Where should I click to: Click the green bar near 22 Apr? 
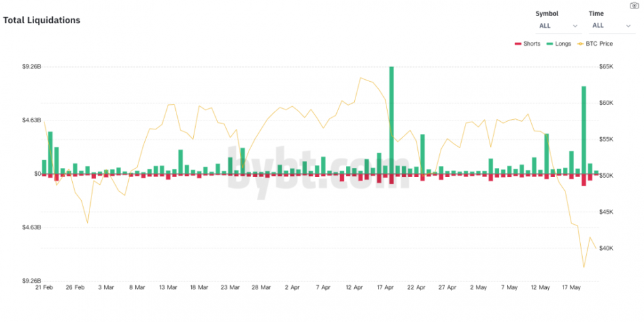click(422, 153)
